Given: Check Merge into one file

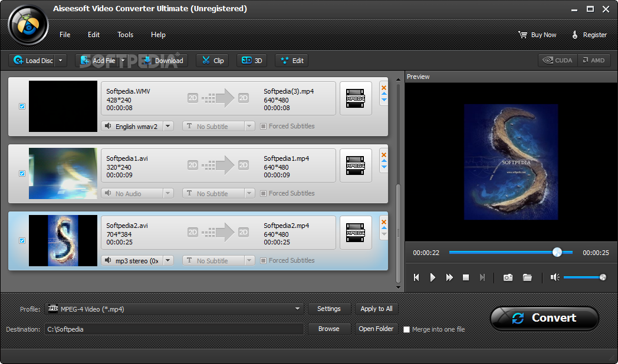Looking at the screenshot, I should point(407,329).
